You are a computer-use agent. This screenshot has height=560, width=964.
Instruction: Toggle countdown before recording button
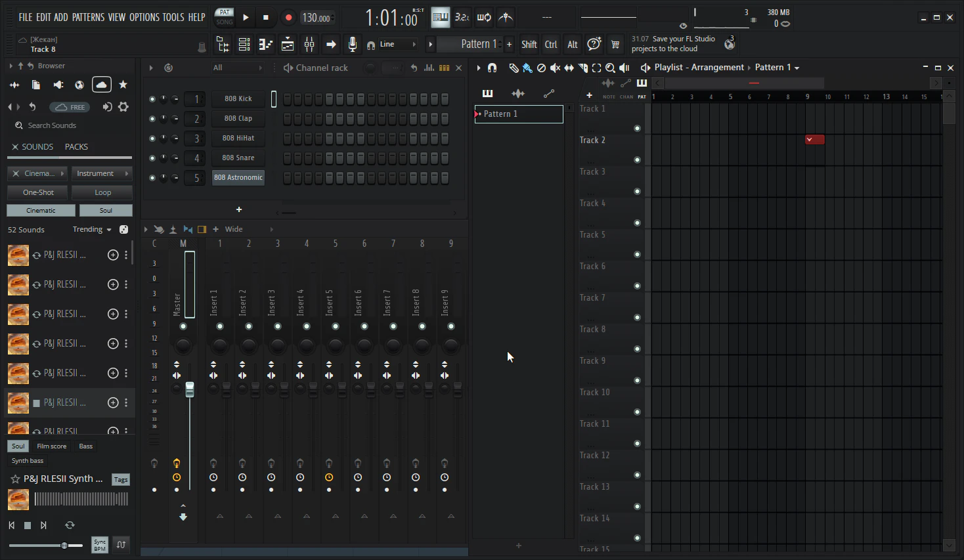[462, 17]
